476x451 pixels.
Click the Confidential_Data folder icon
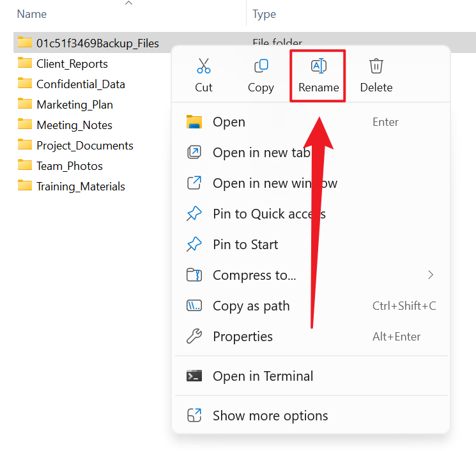[x=25, y=83]
